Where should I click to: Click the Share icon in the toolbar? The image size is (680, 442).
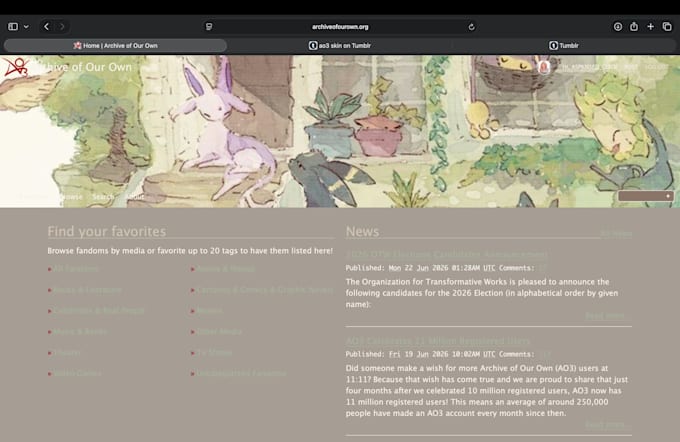[634, 26]
